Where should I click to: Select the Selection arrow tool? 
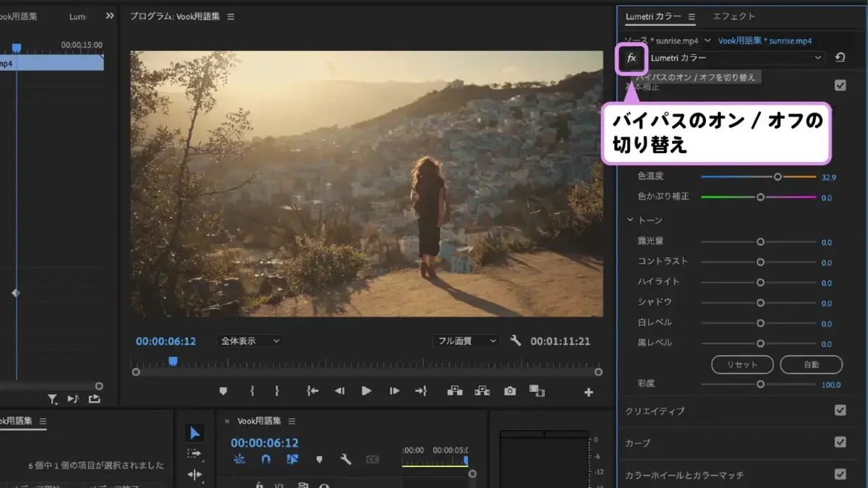pyautogui.click(x=194, y=433)
